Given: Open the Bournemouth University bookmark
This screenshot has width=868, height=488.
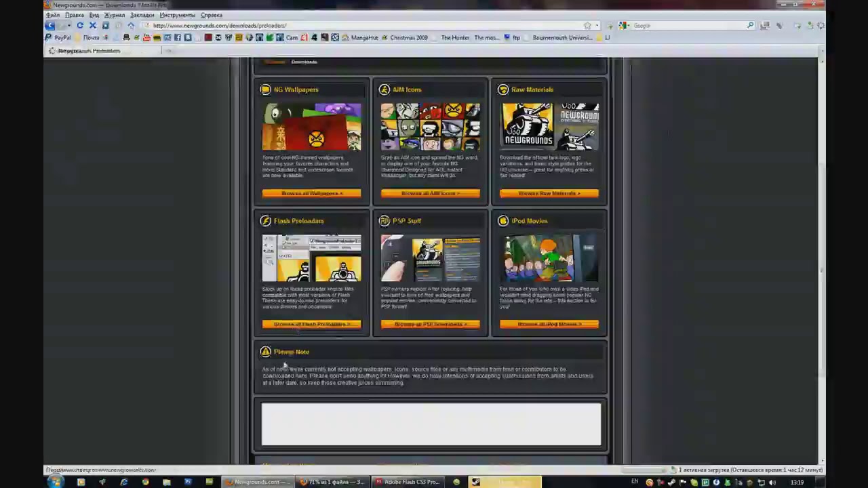Looking at the screenshot, I should (x=557, y=37).
